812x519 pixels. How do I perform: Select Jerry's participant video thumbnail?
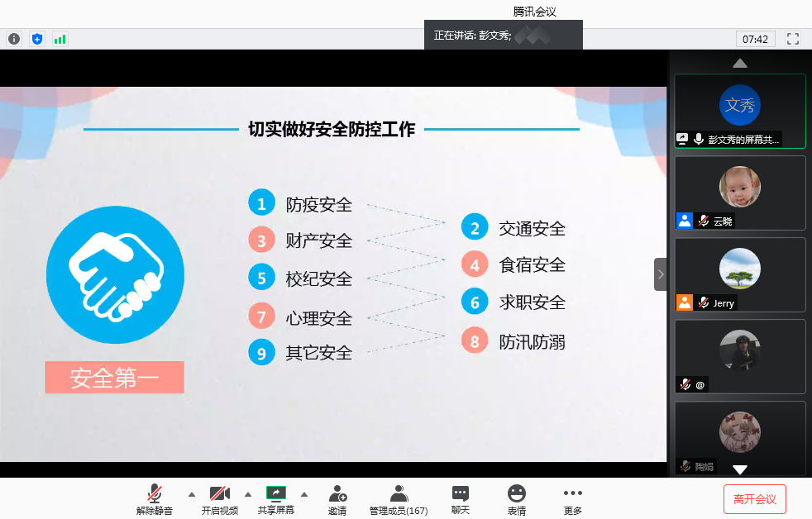tap(740, 274)
